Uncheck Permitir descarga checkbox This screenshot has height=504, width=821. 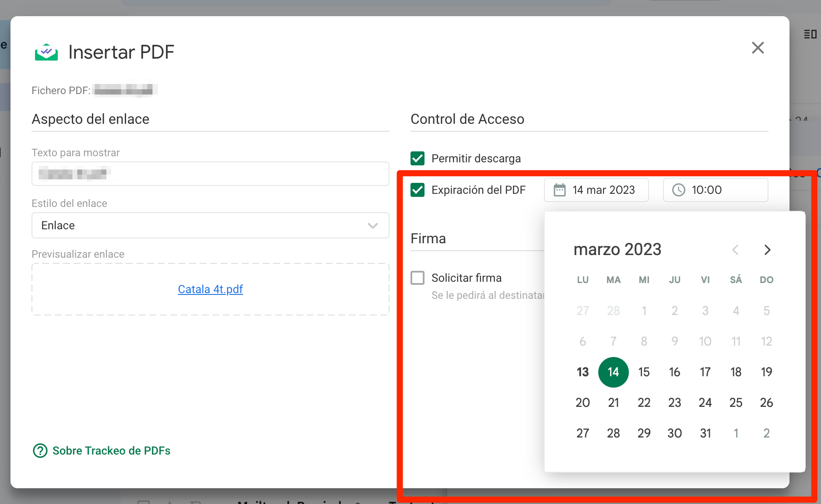pyautogui.click(x=418, y=158)
